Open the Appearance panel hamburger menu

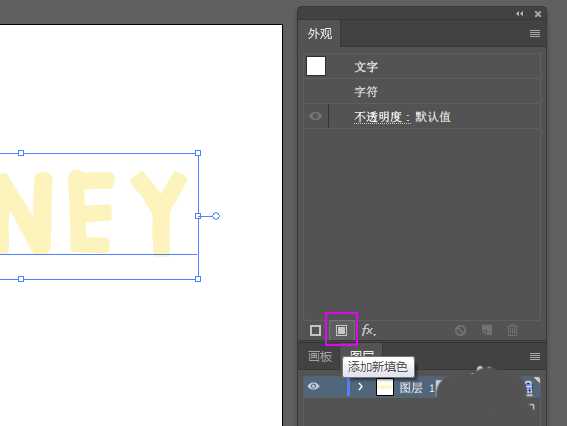pyautogui.click(x=535, y=34)
